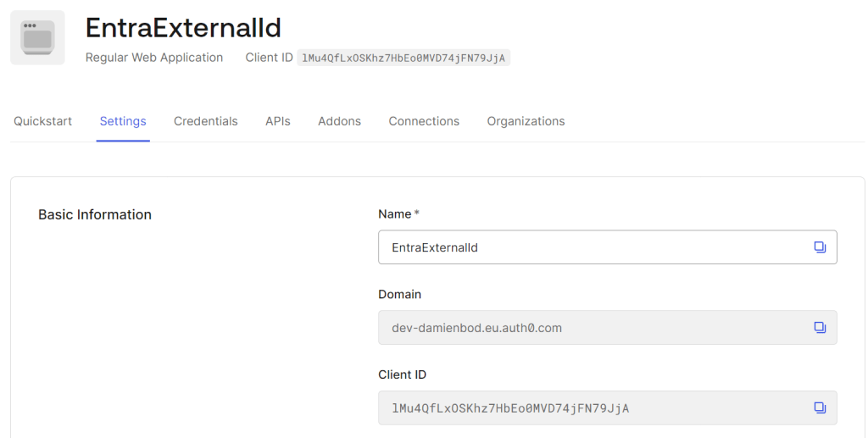Click the Name field label
The height and width of the screenshot is (438, 868).
[395, 214]
